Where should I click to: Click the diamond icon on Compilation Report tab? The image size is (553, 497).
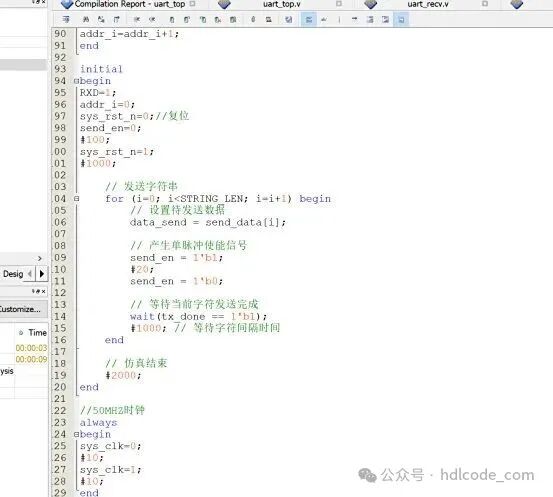tap(67, 4)
